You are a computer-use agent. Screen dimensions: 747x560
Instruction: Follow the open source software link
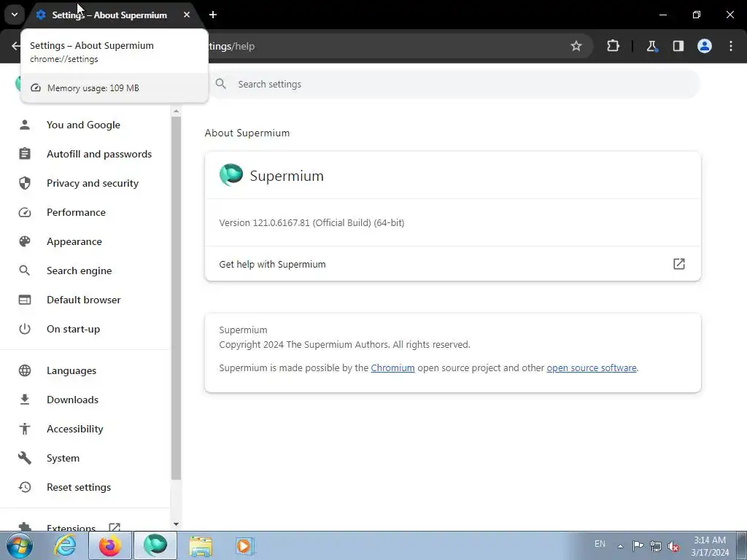coord(591,367)
